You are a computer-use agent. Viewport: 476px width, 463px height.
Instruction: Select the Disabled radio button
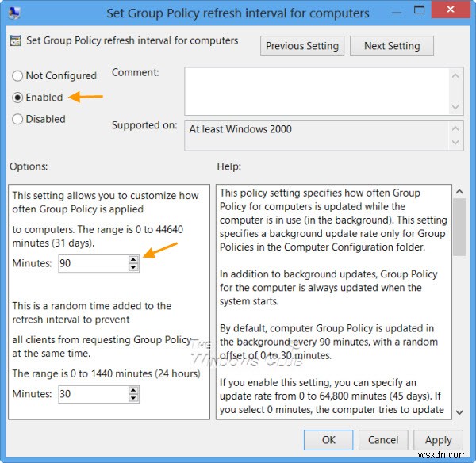pyautogui.click(x=17, y=119)
